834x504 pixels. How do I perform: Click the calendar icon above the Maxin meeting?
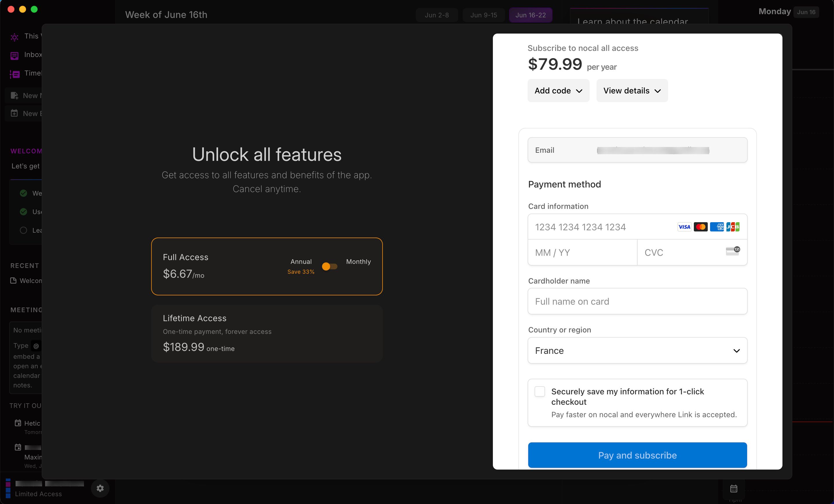(x=18, y=447)
